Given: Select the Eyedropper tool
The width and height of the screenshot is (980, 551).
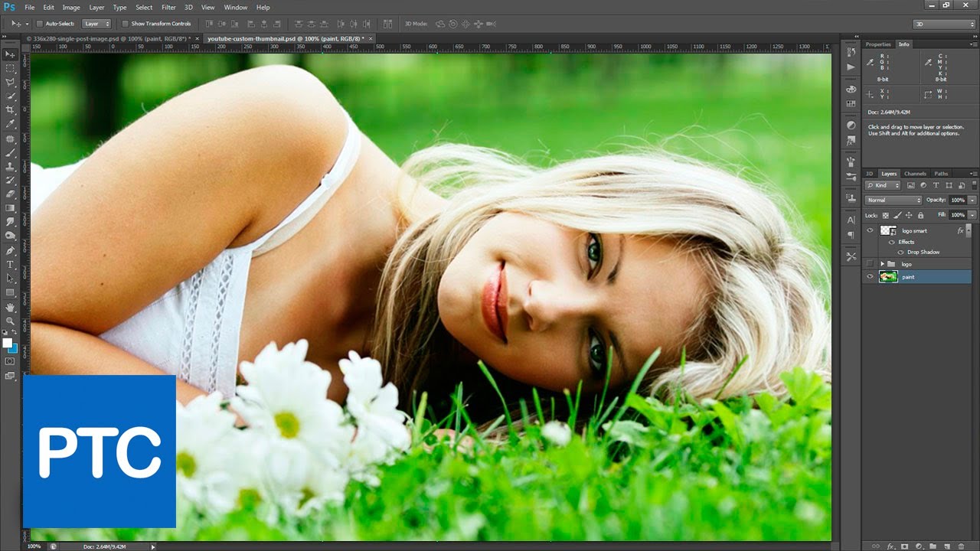Looking at the screenshot, I should [x=10, y=124].
